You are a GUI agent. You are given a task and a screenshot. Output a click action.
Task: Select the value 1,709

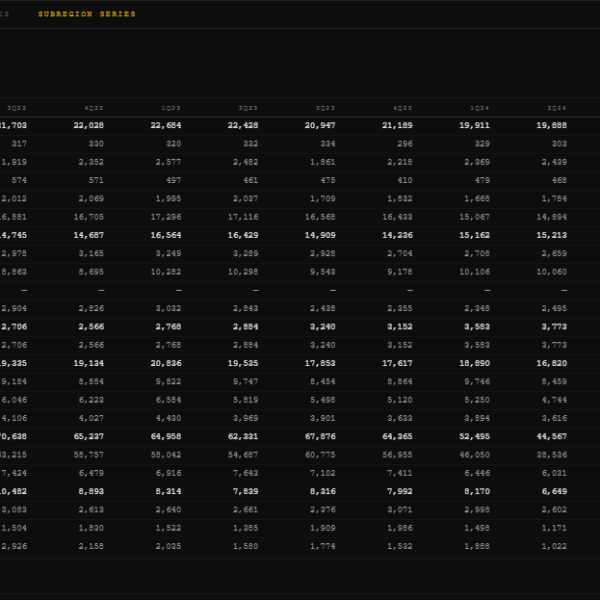pos(323,199)
